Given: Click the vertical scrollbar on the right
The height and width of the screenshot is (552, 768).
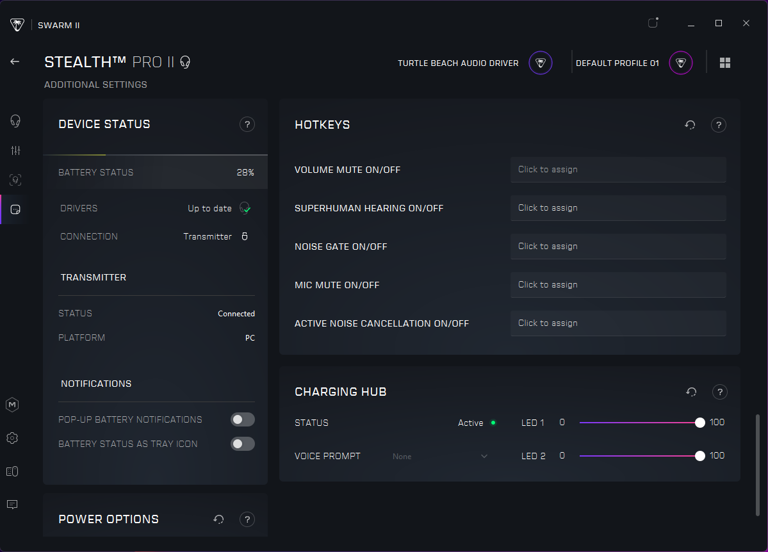Looking at the screenshot, I should coord(758,464).
